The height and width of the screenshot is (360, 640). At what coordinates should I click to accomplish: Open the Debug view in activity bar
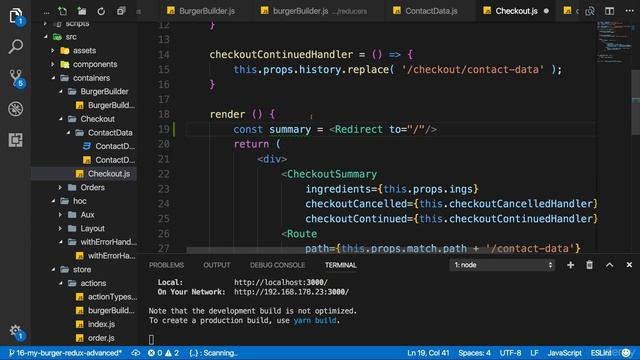tap(16, 109)
